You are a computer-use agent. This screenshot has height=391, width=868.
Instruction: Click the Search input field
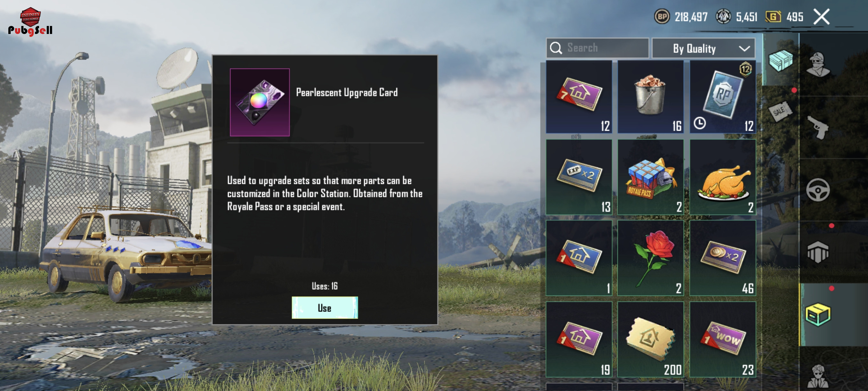pos(598,48)
